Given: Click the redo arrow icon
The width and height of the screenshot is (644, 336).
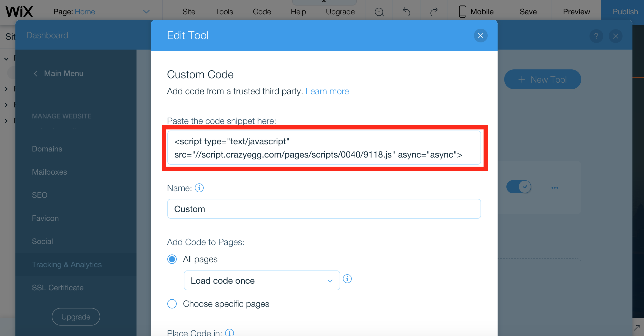Looking at the screenshot, I should (x=434, y=12).
